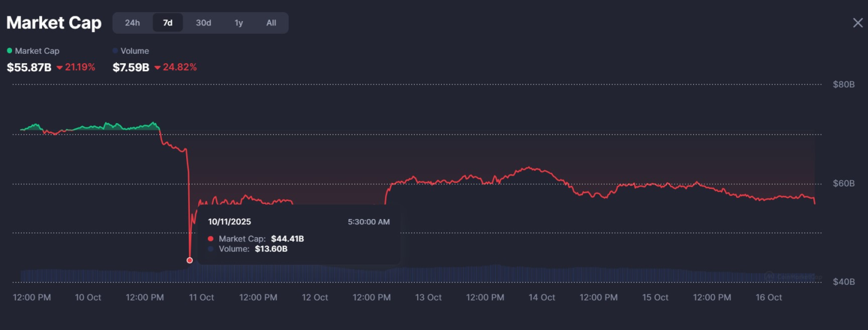Click the highlighted low point on the chart line

pos(190,260)
